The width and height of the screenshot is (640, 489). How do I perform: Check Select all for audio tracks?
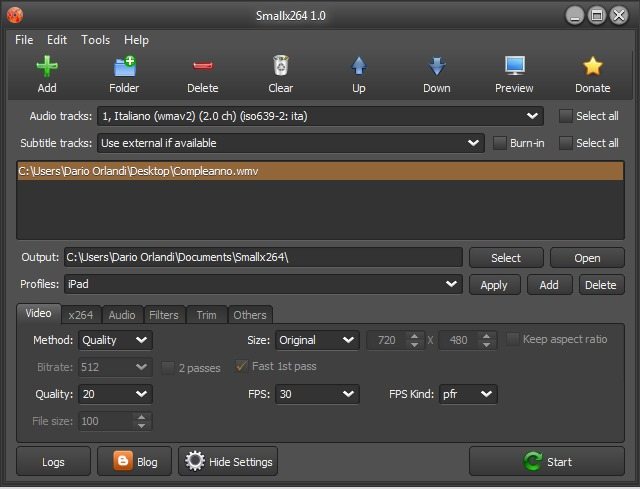[565, 116]
